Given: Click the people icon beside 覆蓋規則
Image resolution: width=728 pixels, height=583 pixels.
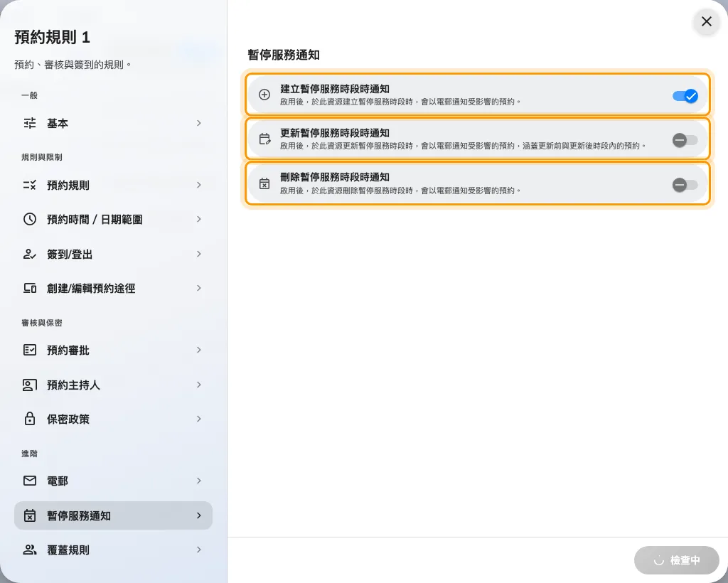Looking at the screenshot, I should pos(30,550).
